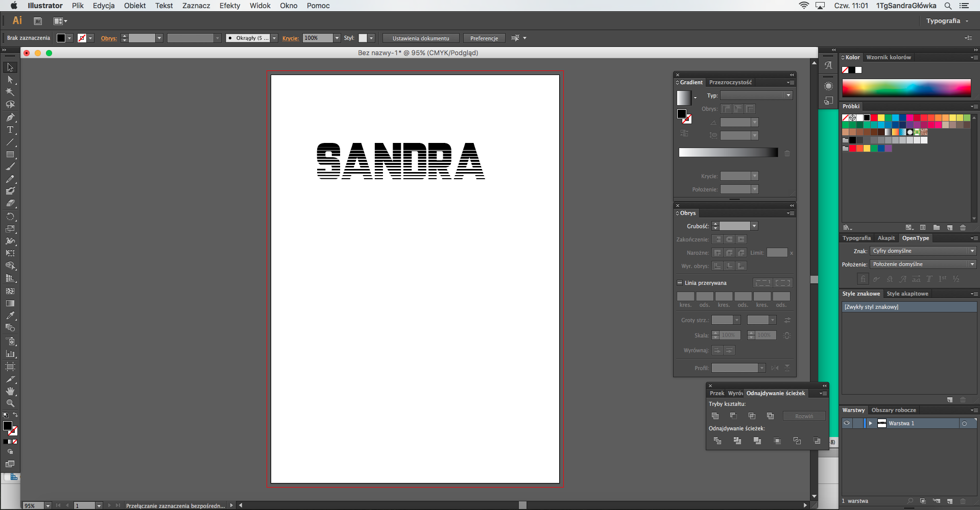Click the Minus Front shape mode icon
The height and width of the screenshot is (510, 980).
733,416
